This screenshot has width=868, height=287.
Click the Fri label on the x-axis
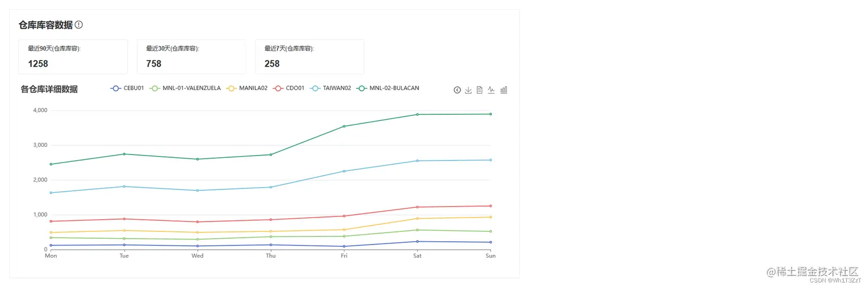(344, 256)
